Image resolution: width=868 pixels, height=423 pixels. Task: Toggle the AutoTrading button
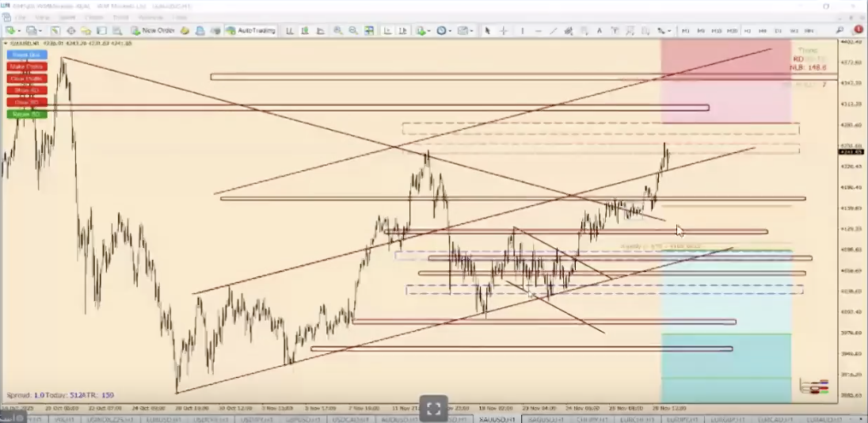click(x=250, y=31)
